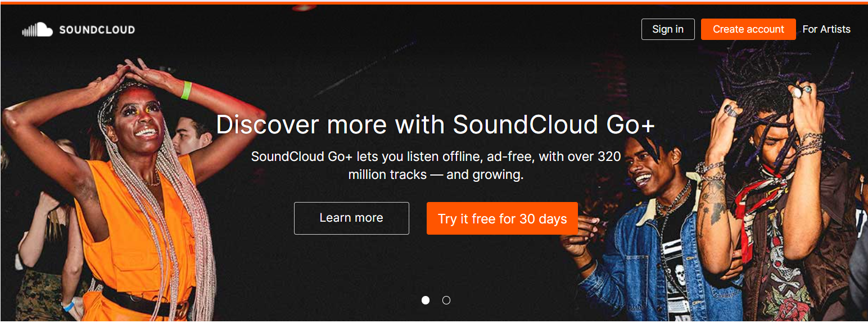Open the Sign in dialog
This screenshot has height=332, width=868.
coord(667,29)
